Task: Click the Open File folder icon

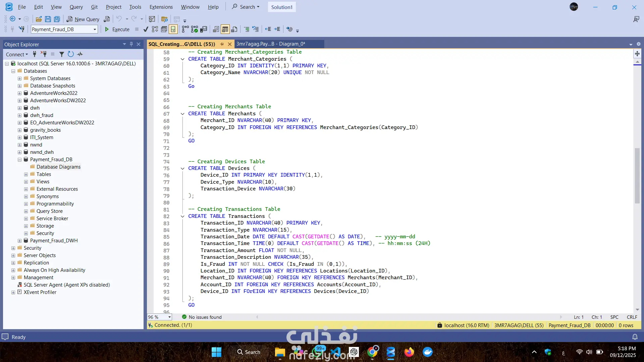Action: (39, 19)
